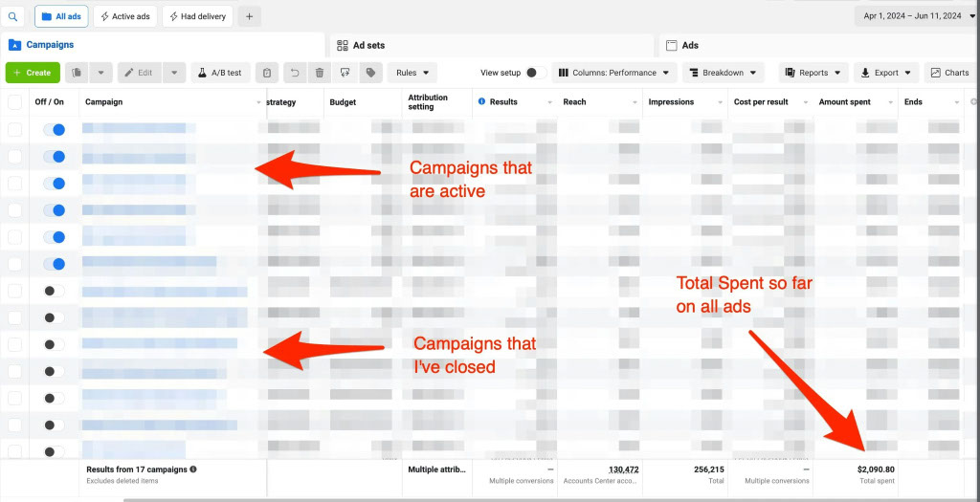Image resolution: width=980 pixels, height=502 pixels.
Task: Open the Reports dropdown
Action: pos(813,73)
